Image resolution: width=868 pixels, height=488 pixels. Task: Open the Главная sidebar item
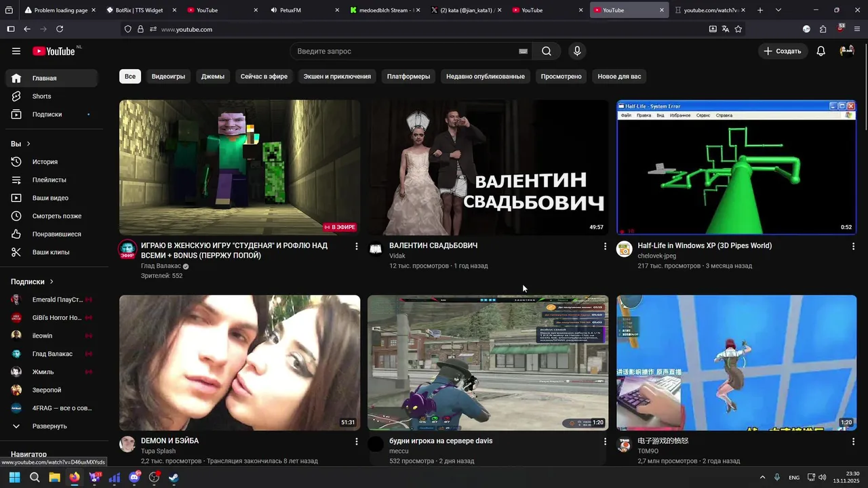pos(52,78)
